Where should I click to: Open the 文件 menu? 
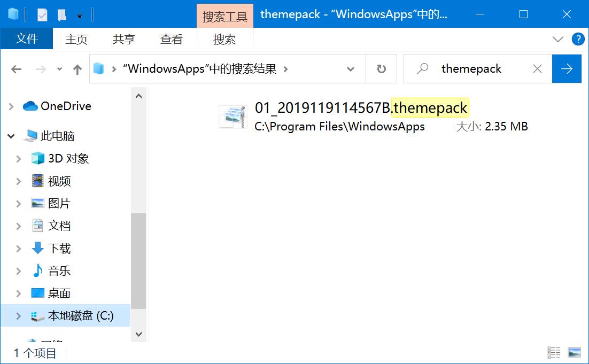pos(27,39)
